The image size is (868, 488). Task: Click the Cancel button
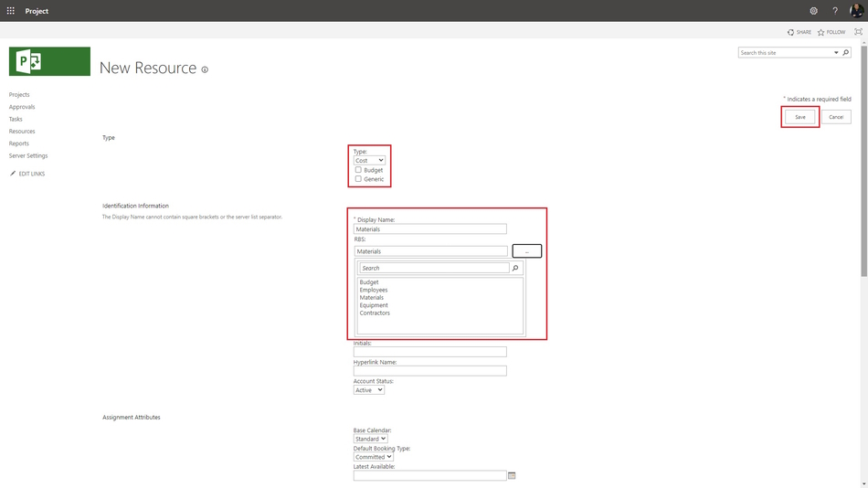[836, 117]
